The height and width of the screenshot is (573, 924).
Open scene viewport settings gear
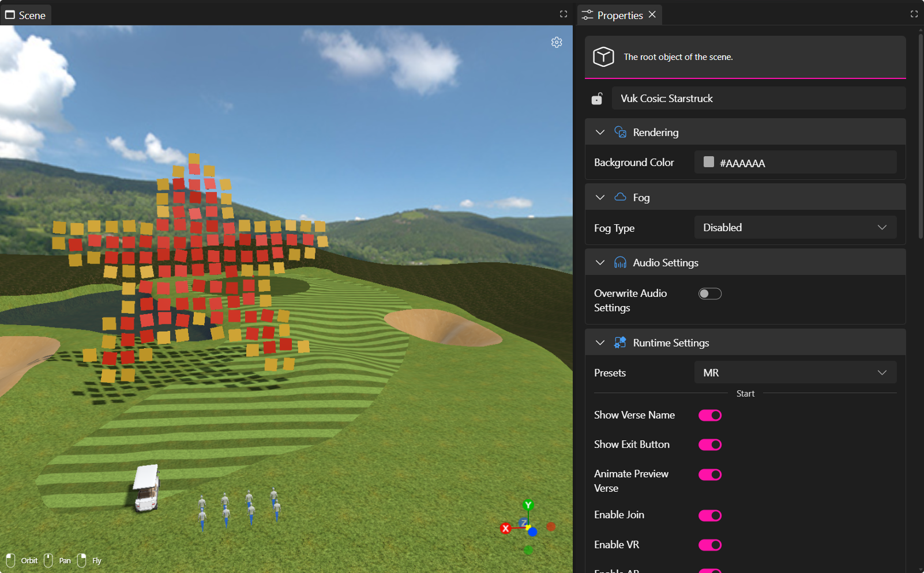[x=557, y=42]
